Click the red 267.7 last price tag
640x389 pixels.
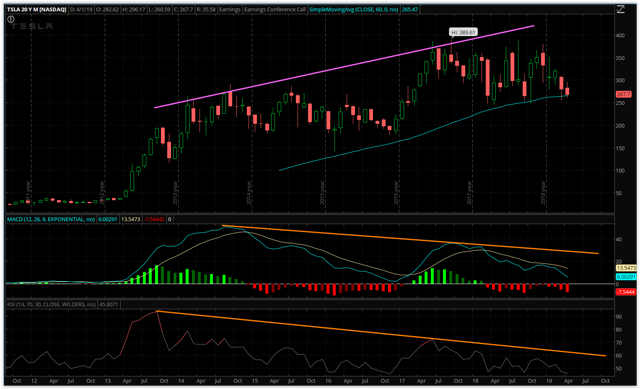point(623,94)
